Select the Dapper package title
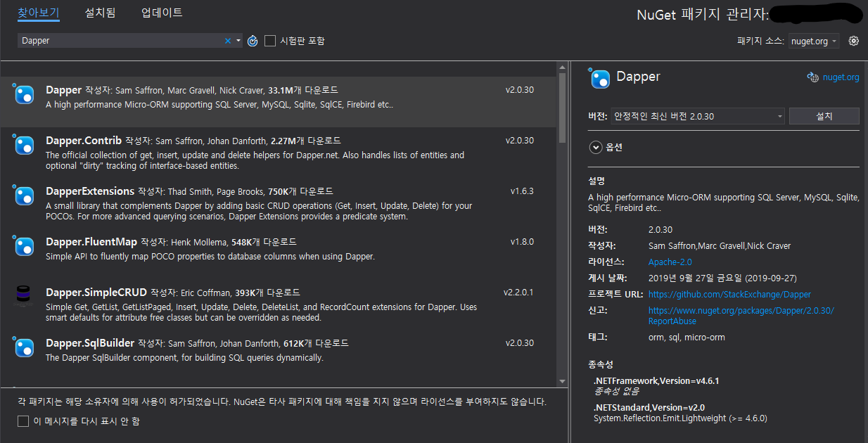The image size is (868, 443). (64, 90)
